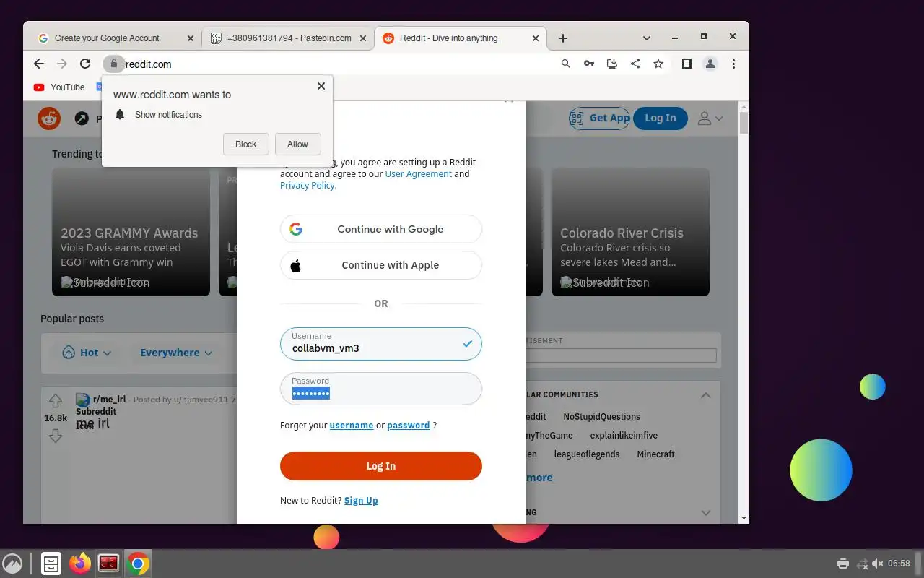Click the site lock icon

click(x=113, y=64)
